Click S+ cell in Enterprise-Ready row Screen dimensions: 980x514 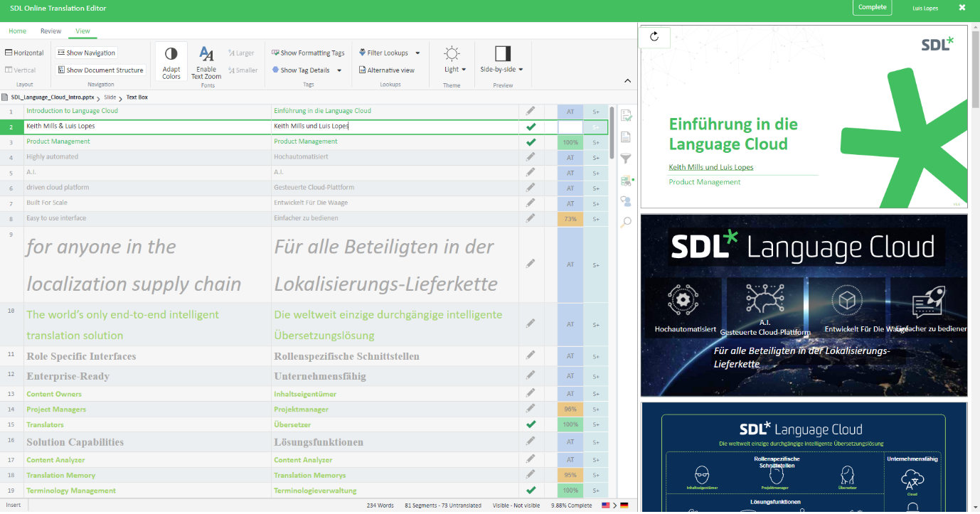pyautogui.click(x=596, y=376)
